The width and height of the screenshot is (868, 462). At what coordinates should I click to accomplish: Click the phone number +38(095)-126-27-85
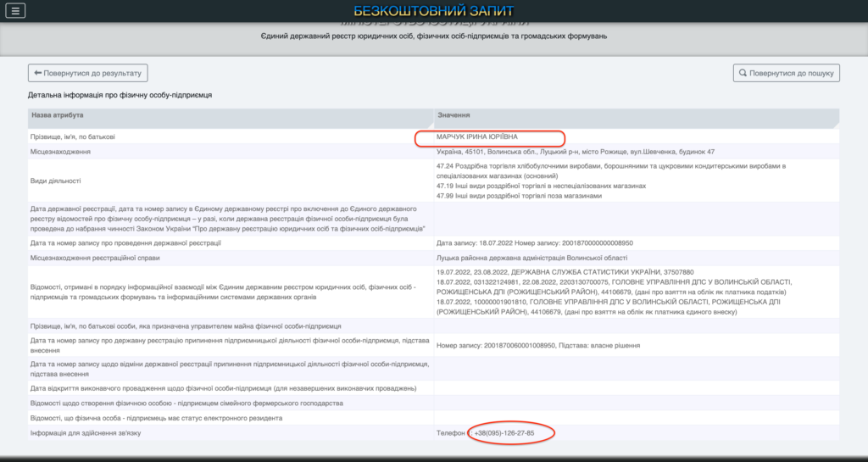[504, 433]
